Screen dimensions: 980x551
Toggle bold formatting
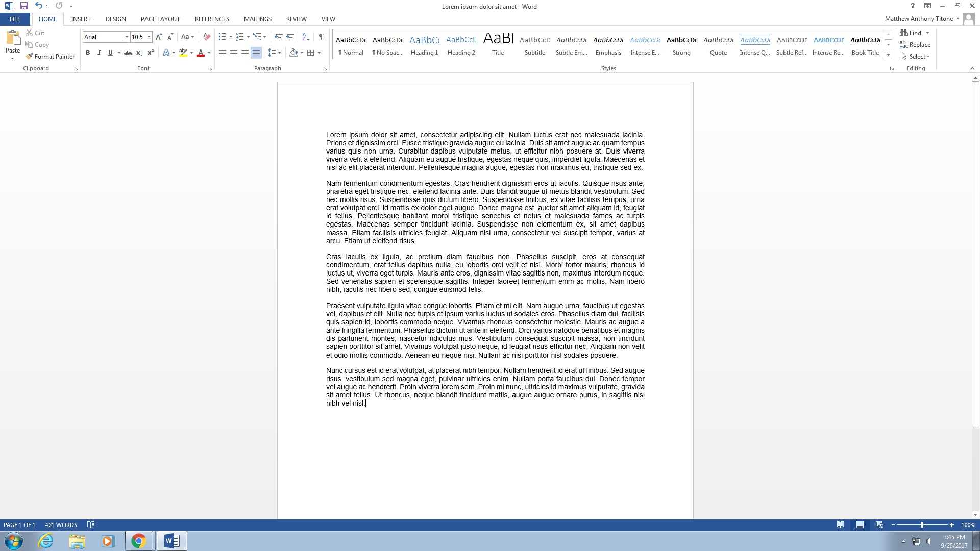click(88, 53)
